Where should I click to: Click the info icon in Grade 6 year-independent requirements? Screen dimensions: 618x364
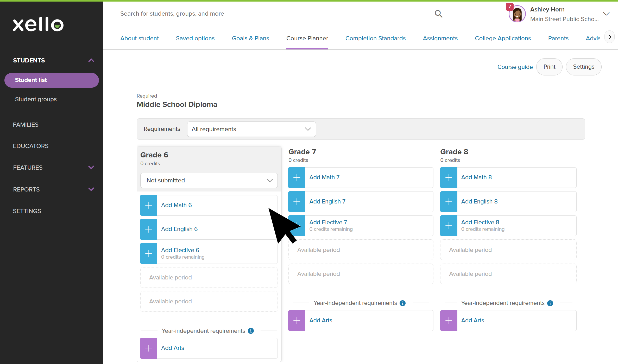pos(251,331)
